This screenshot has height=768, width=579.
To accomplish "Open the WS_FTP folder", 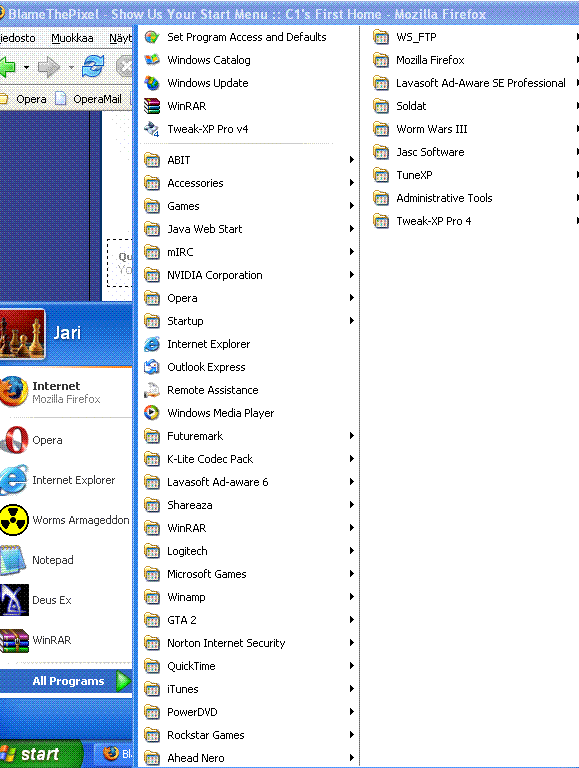I will [474, 37].
